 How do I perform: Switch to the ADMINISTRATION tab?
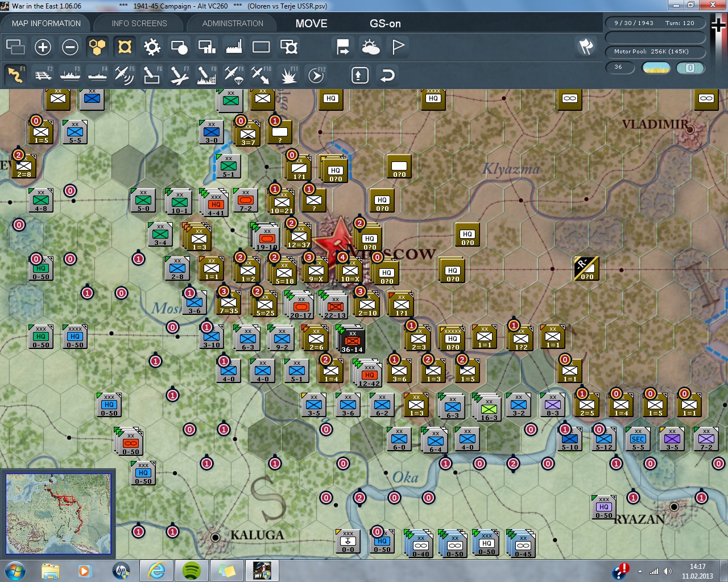click(233, 23)
